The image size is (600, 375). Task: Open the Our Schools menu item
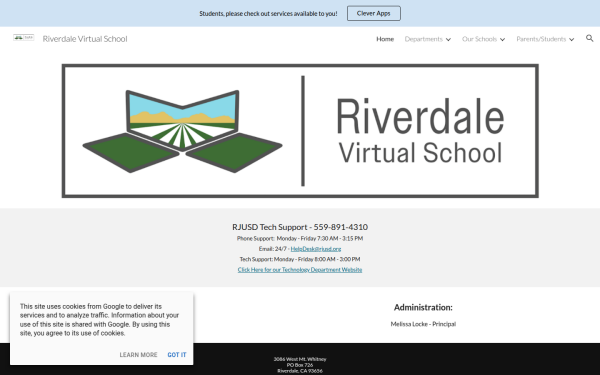click(x=479, y=39)
